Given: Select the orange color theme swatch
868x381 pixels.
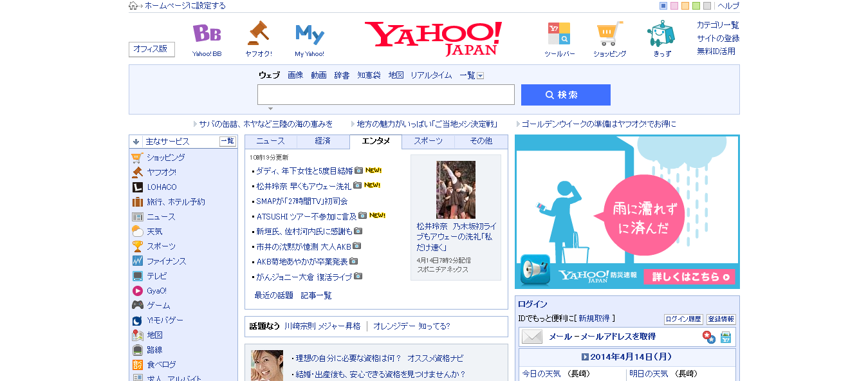Looking at the screenshot, I should point(685,6).
